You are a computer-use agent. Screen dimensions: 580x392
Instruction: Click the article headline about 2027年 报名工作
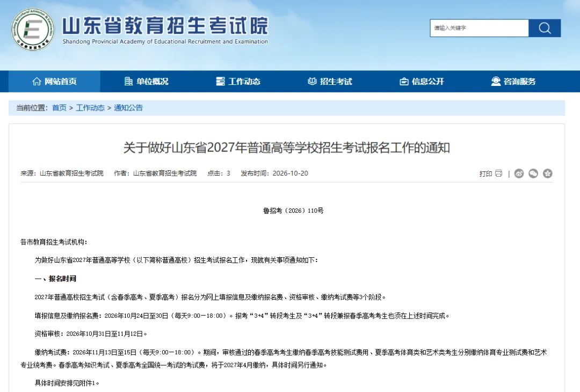click(x=287, y=148)
